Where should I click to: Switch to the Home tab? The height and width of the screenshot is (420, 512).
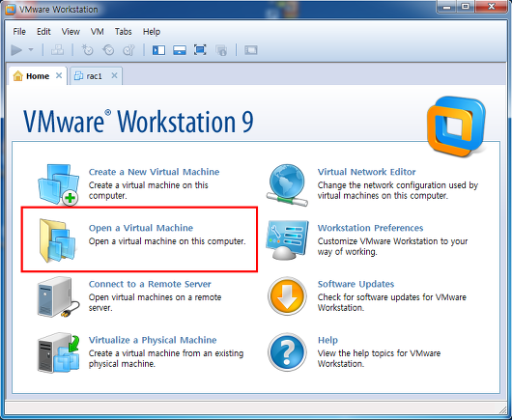point(38,76)
